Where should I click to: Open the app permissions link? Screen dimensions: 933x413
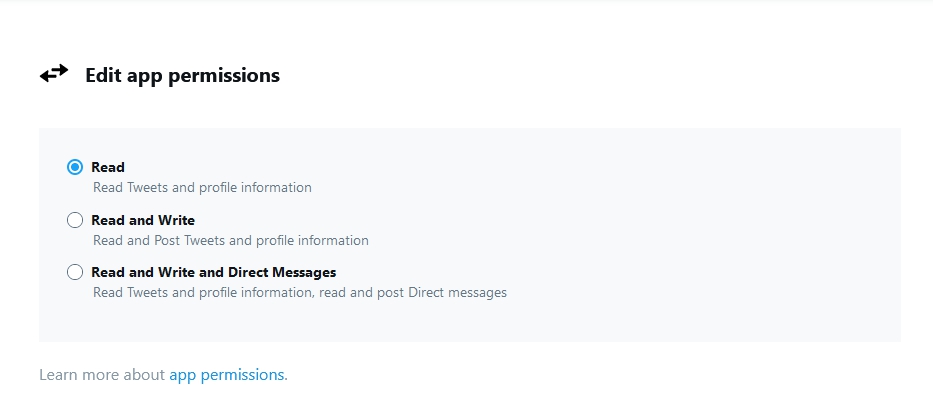pyautogui.click(x=227, y=375)
